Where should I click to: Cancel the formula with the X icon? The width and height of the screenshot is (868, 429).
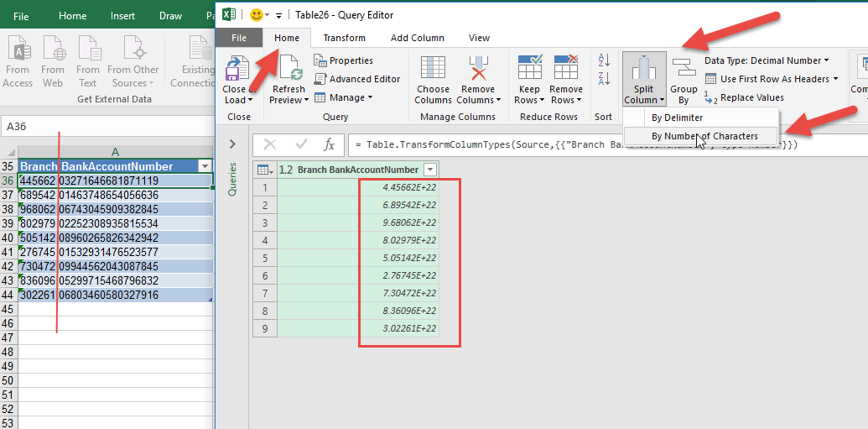point(270,144)
